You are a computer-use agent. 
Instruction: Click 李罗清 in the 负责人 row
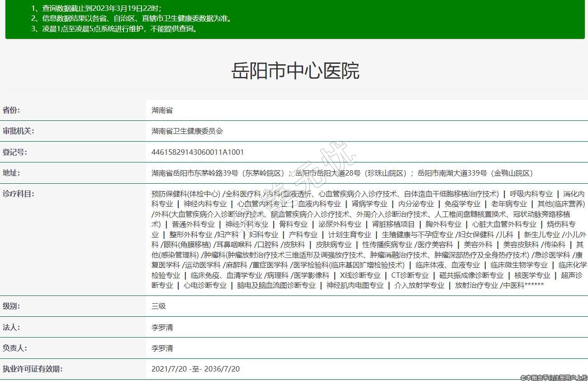(162, 348)
